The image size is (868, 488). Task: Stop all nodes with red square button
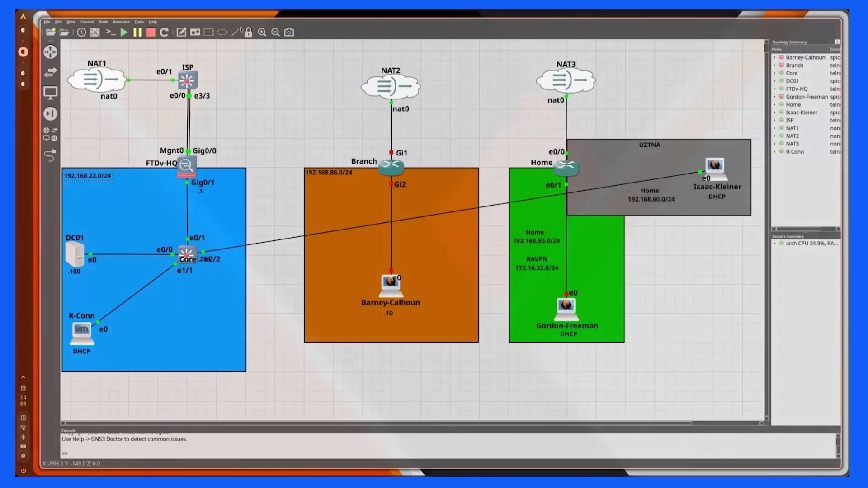coord(151,32)
